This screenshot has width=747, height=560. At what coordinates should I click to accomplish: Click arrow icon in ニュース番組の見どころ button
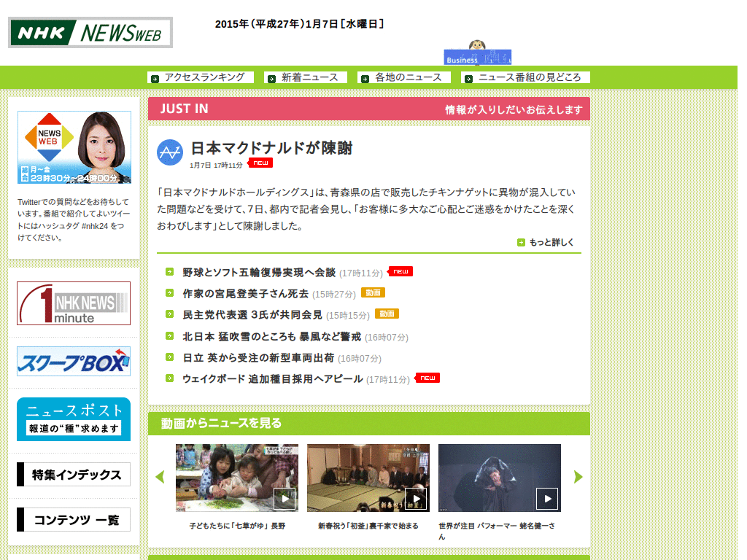tap(469, 79)
